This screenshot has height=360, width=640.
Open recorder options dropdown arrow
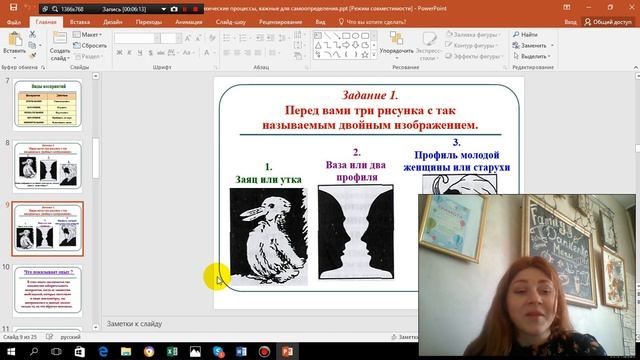164,9
